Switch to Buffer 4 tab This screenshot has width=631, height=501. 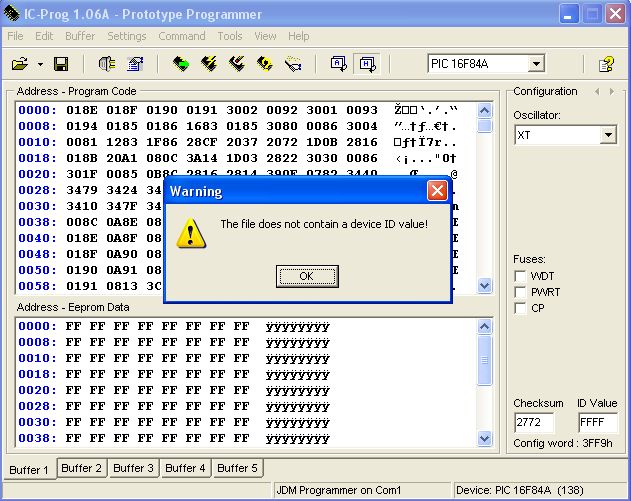[x=186, y=468]
